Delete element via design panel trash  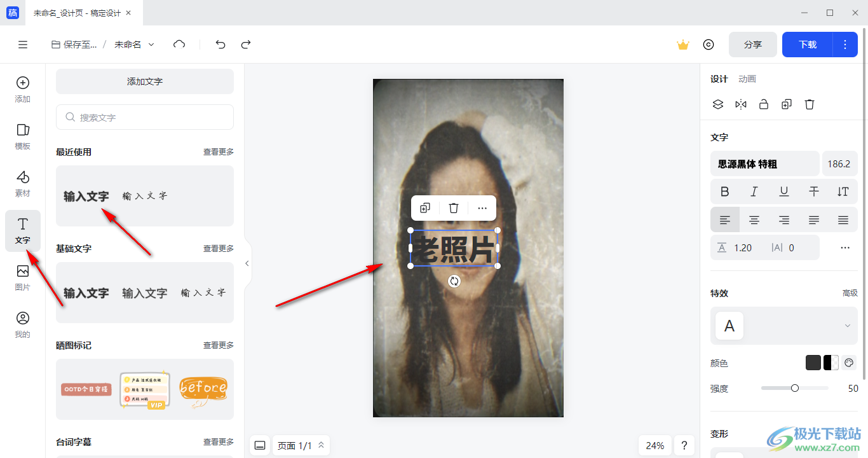tap(810, 104)
